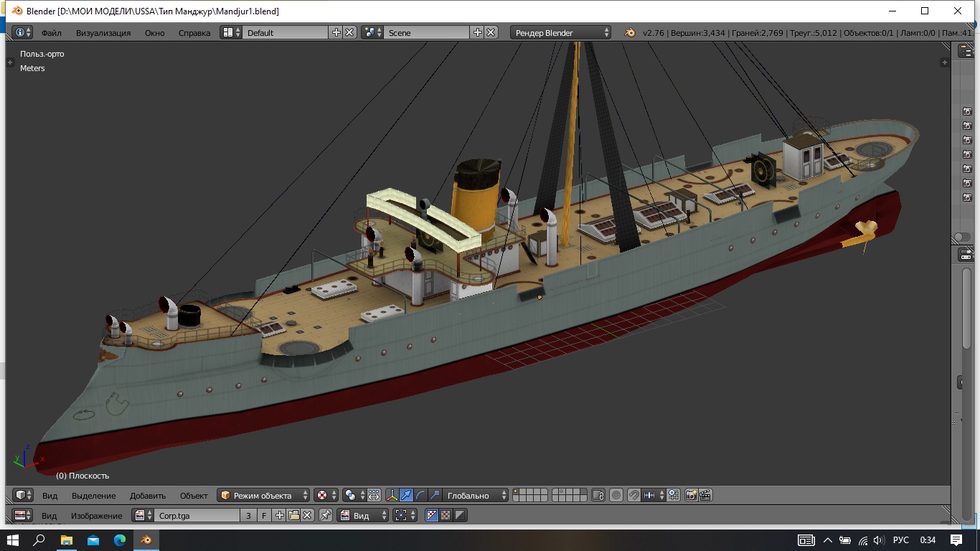Open image file with folder icon

tap(293, 515)
